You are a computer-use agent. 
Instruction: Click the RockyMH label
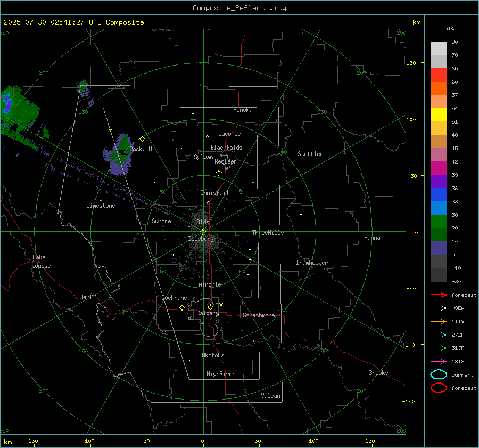point(141,149)
